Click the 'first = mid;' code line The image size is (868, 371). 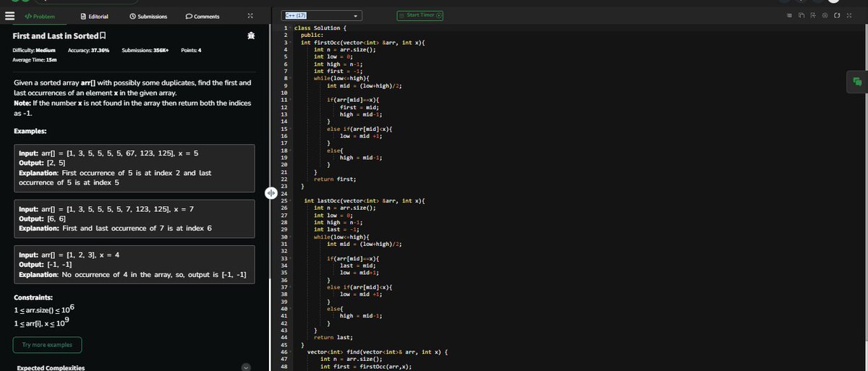pos(358,106)
